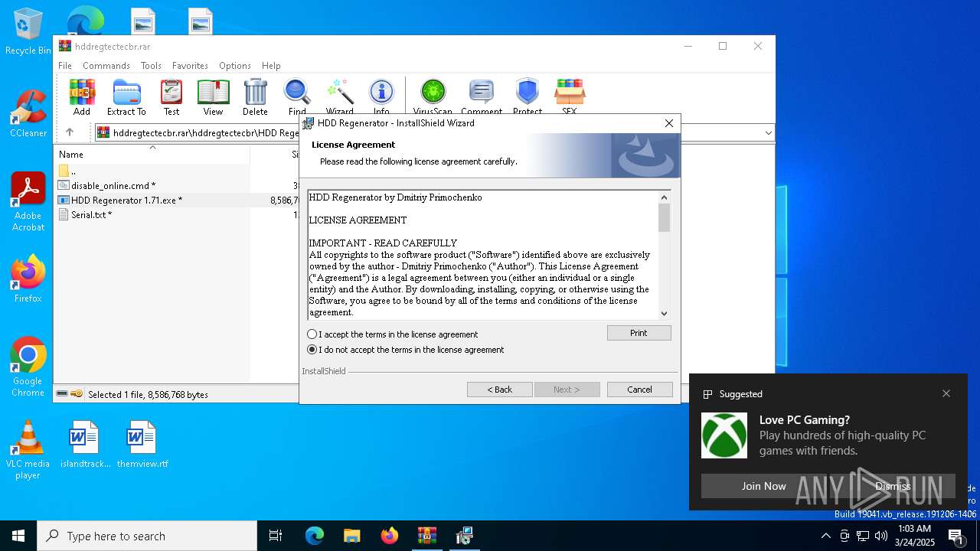Select 'I do not accept the terms' option
Viewport: 980px width, 551px height.
point(312,350)
